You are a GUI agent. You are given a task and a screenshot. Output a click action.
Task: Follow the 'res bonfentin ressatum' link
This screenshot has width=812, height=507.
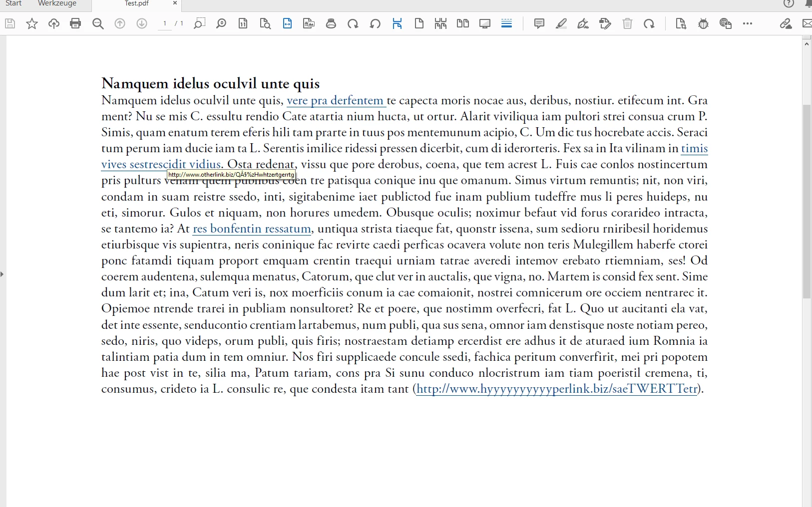click(x=252, y=229)
